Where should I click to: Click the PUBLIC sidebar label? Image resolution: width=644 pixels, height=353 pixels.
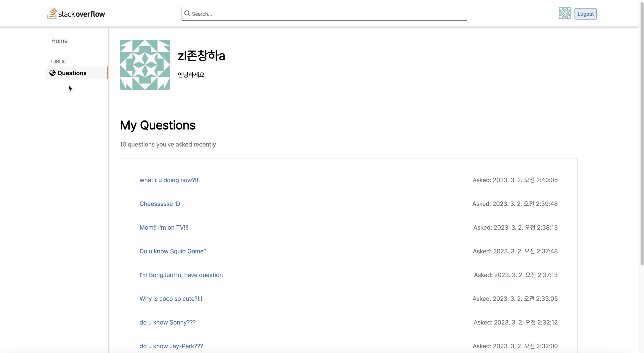pos(58,62)
